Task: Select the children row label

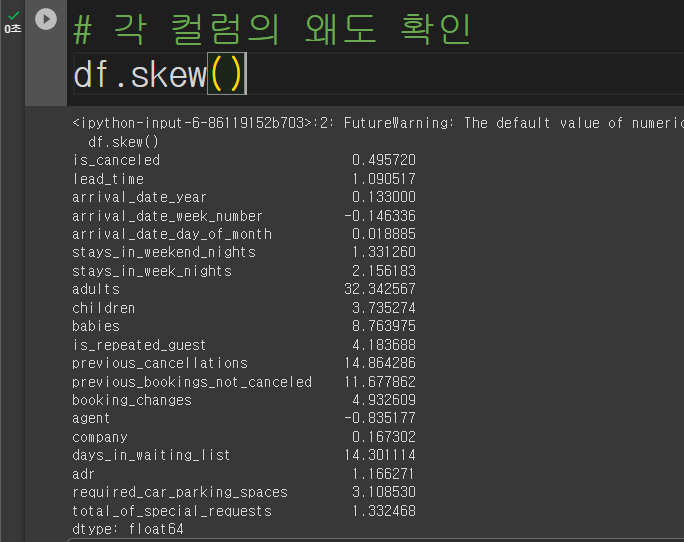Action: (103, 308)
